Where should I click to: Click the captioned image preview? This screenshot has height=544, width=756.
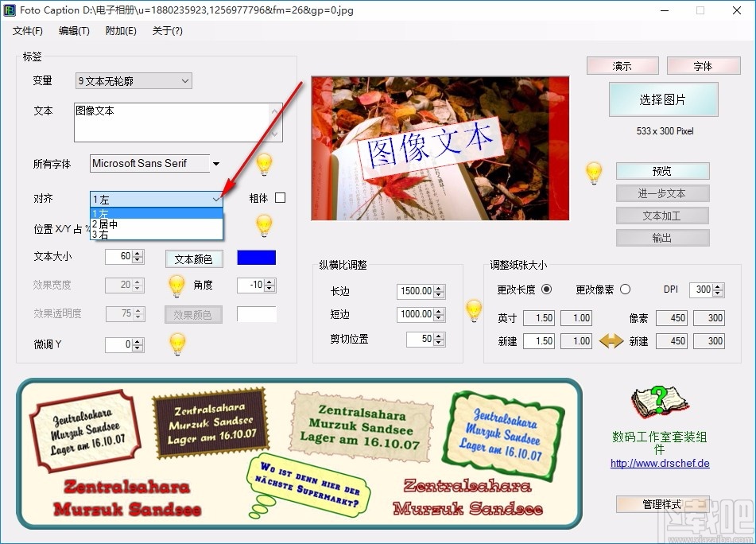[x=440, y=148]
